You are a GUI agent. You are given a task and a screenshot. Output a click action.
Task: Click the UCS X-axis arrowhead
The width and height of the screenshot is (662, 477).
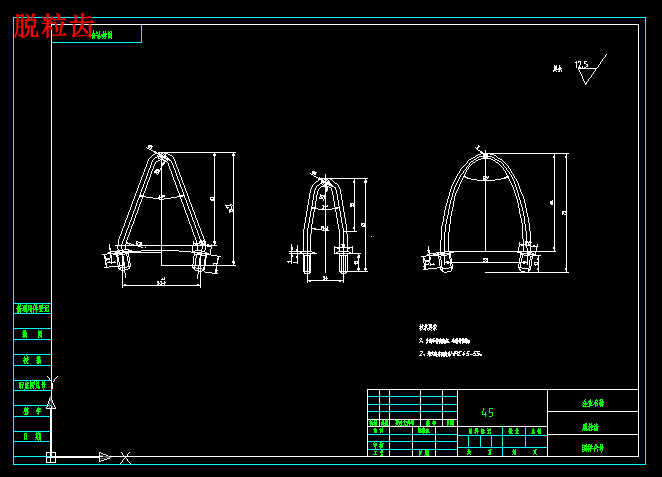click(x=105, y=457)
